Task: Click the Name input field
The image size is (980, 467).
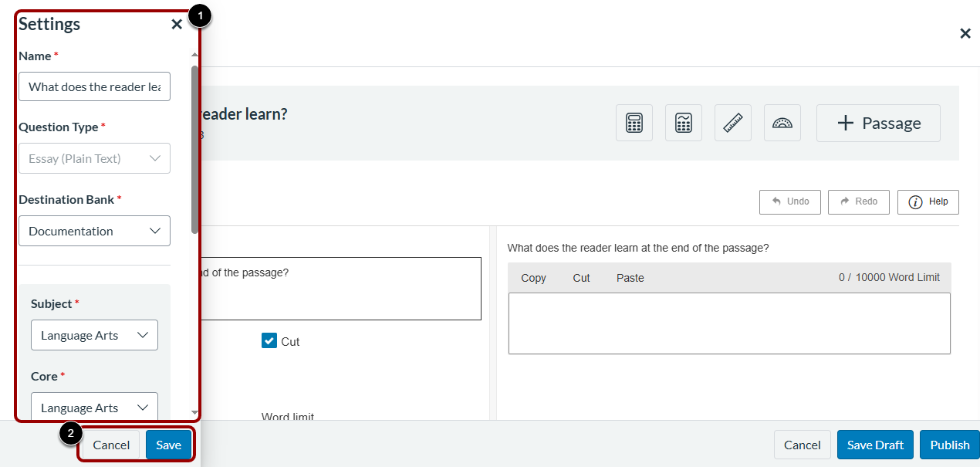Action: click(x=94, y=86)
